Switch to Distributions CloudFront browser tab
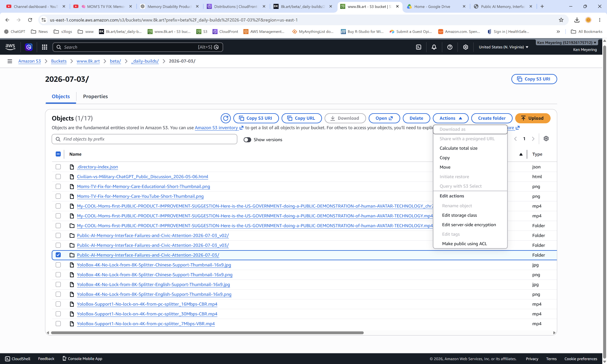Screen dimensions: 607x364 tap(236, 6)
